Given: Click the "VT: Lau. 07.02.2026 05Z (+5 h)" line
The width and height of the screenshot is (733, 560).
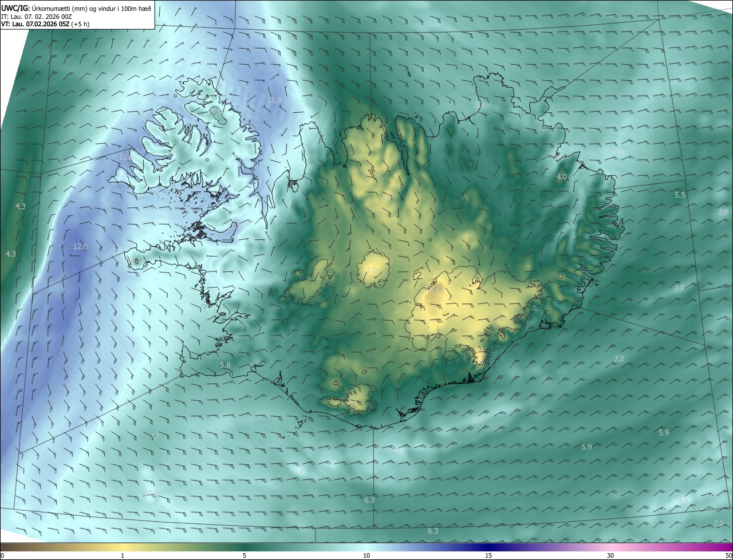Looking at the screenshot, I should click(45, 24).
